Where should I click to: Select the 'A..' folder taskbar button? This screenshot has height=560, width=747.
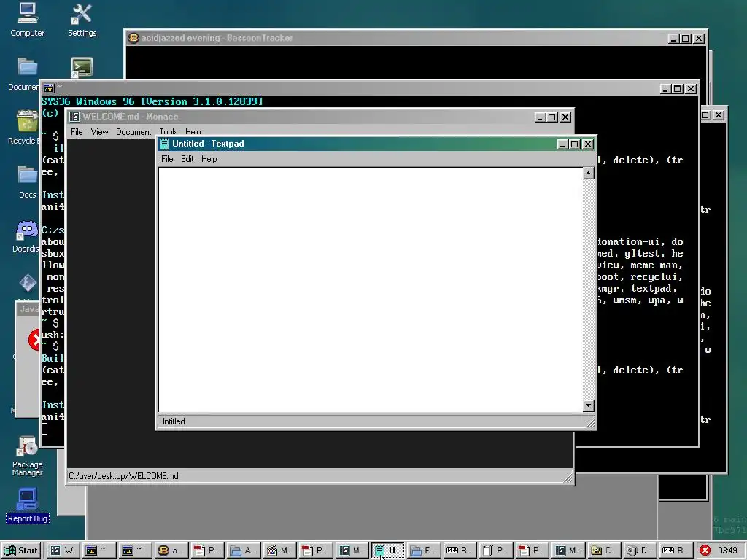243,551
